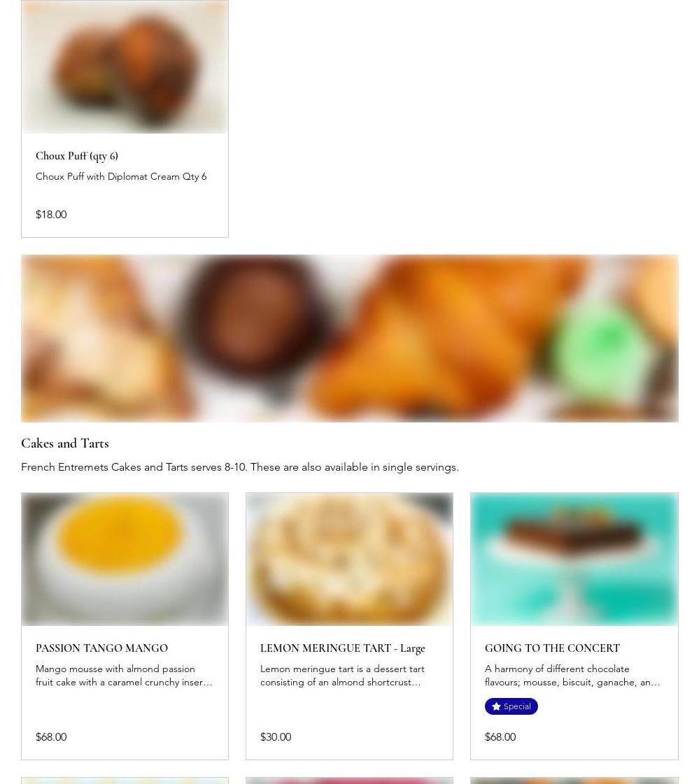699x784 pixels.
Task: Click the Cakes and Tarts banner image
Action: tap(349, 338)
